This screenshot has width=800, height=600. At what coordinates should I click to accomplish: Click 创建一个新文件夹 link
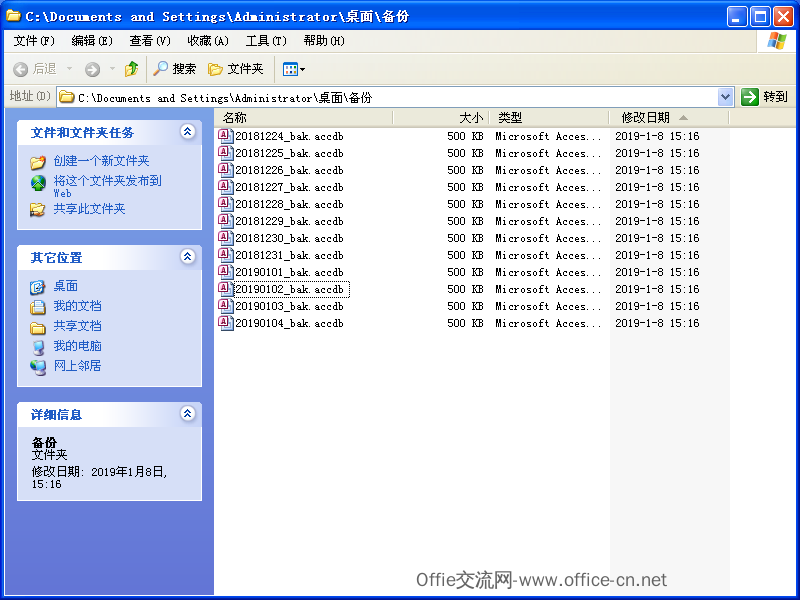click(x=101, y=161)
